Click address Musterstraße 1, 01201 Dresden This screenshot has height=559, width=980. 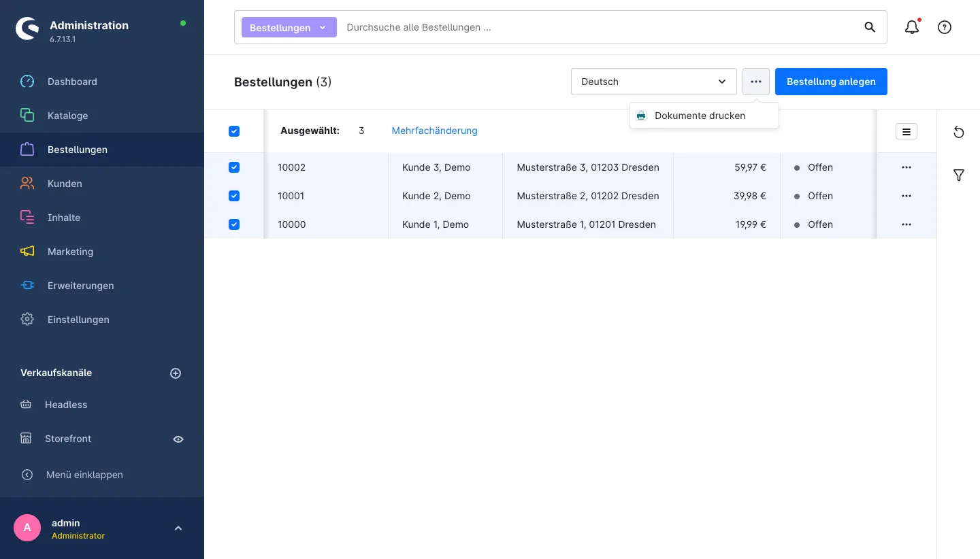(587, 224)
